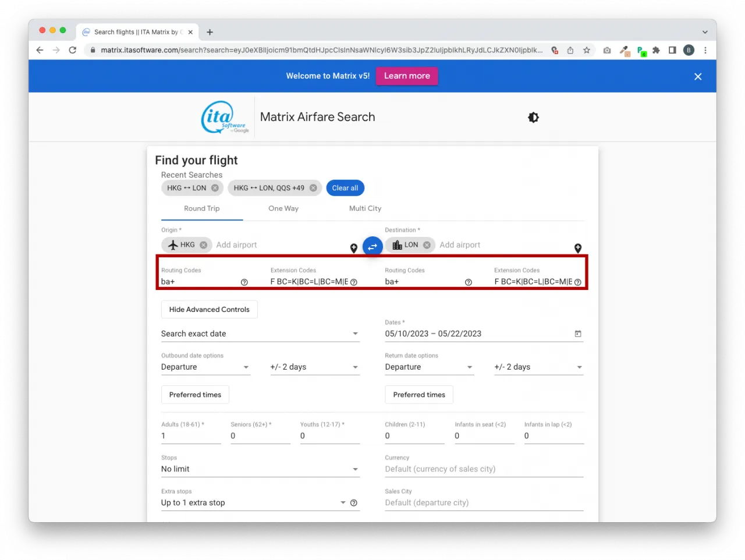Remove HKG from the Origin field
Viewport: 745px width, 560px height.
click(203, 245)
